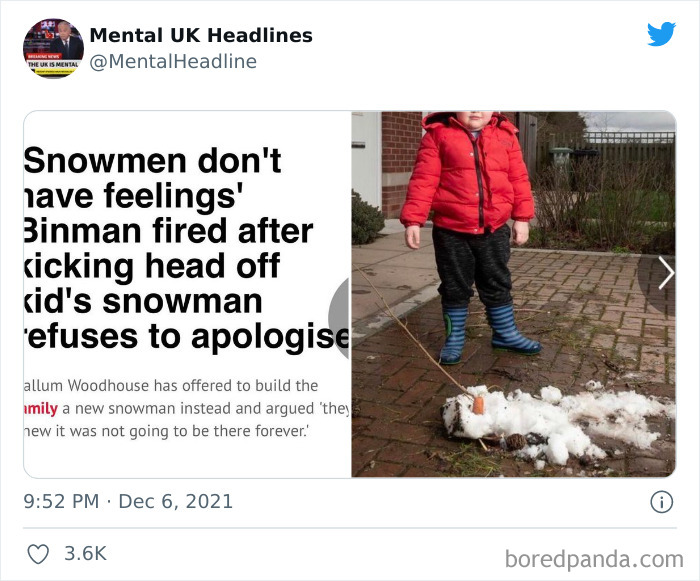The height and width of the screenshot is (581, 700).
Task: Like the tweet with the heart icon
Action: 38,554
